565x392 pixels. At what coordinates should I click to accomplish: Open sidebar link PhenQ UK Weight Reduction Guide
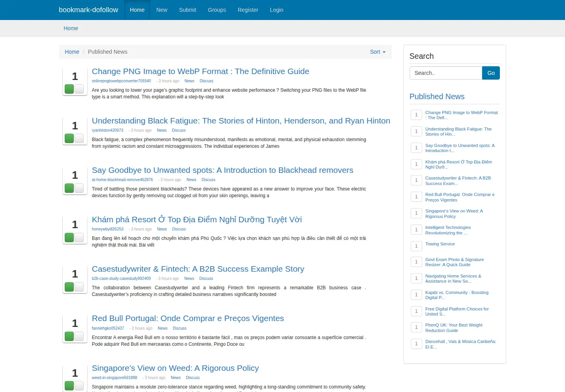tap(454, 328)
